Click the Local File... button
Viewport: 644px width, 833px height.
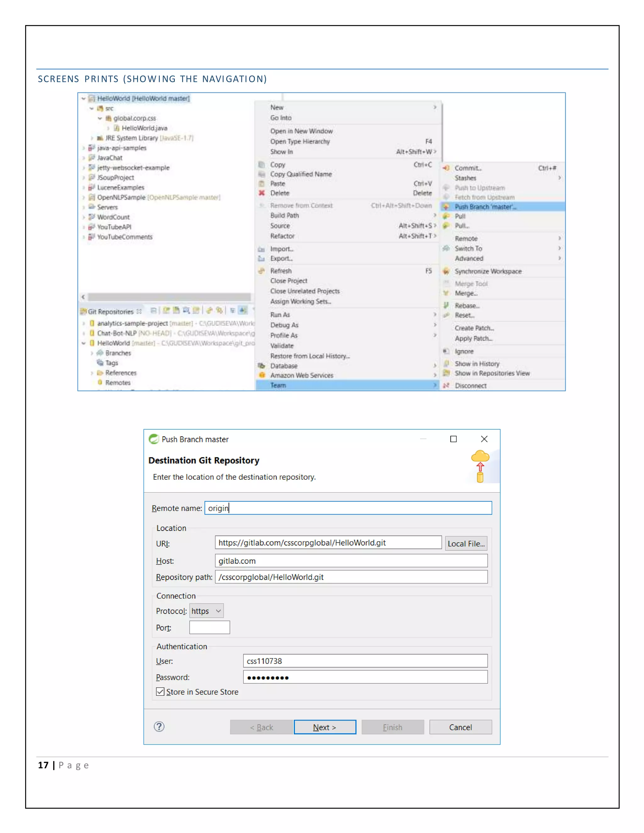pos(466,543)
